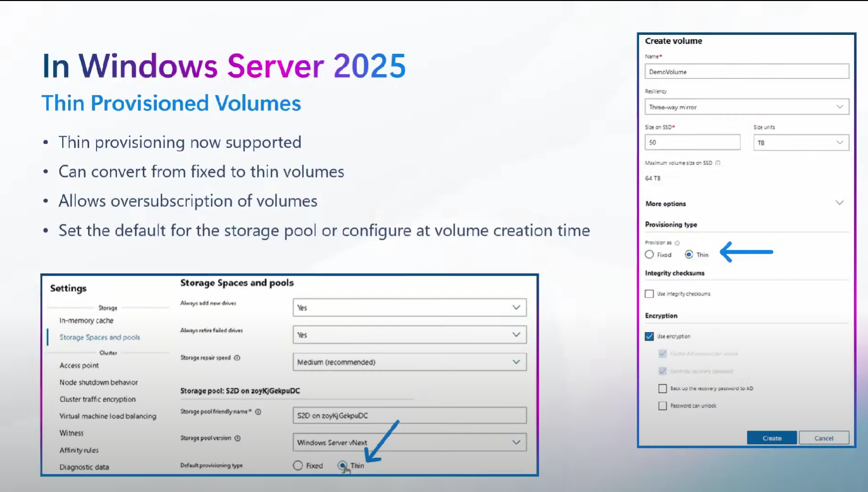
Task: Collapse the More options section
Action: point(840,203)
